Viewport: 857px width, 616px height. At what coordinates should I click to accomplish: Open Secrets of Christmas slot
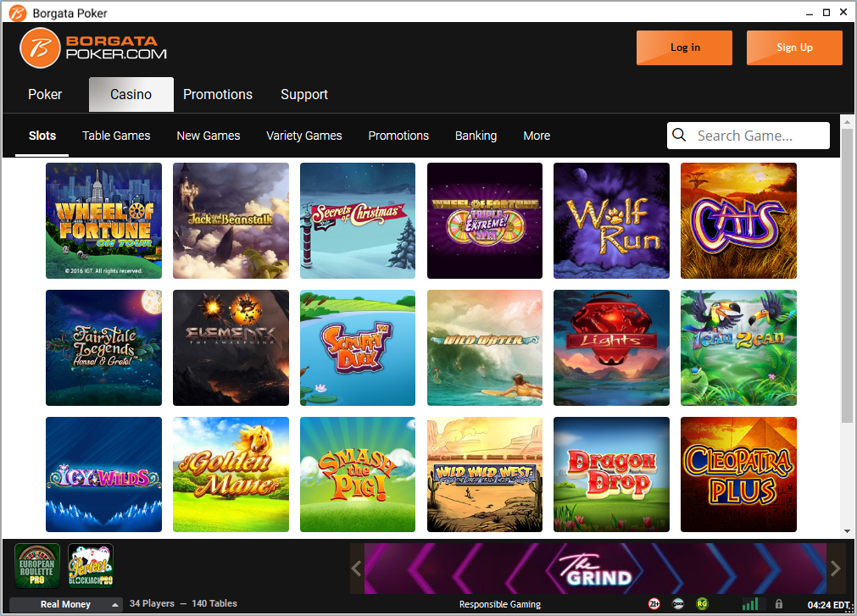tap(358, 220)
